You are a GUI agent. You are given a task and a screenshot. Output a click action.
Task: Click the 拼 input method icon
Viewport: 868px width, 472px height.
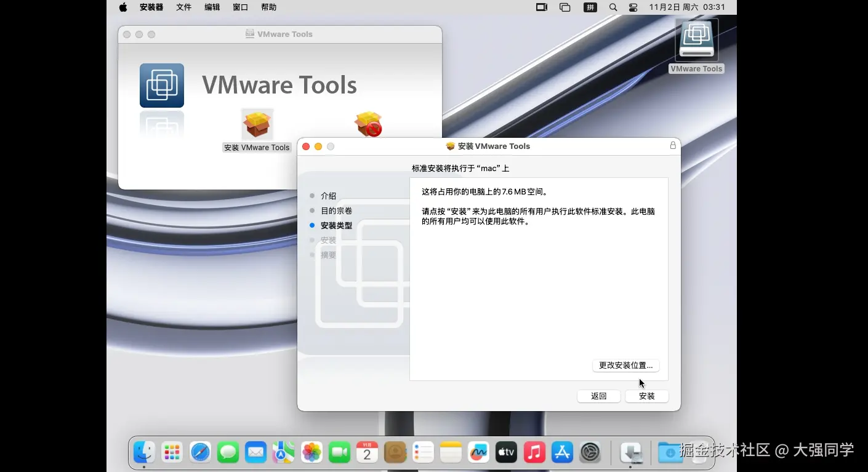[x=590, y=7]
